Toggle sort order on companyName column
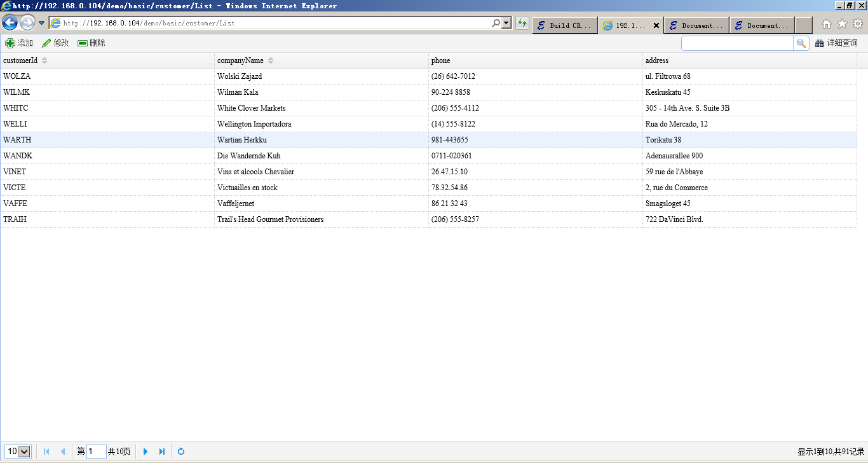Viewport: 868px width, 463px height. 272,60
